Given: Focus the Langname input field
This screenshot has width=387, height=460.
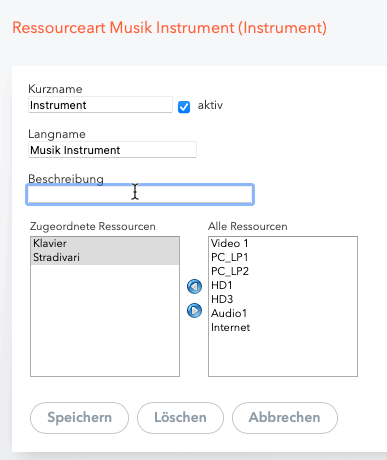Looking at the screenshot, I should click(x=112, y=150).
